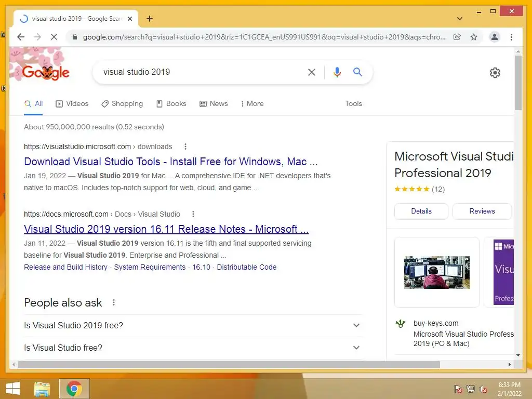Open options for docs.microsoft.com result

193,214
